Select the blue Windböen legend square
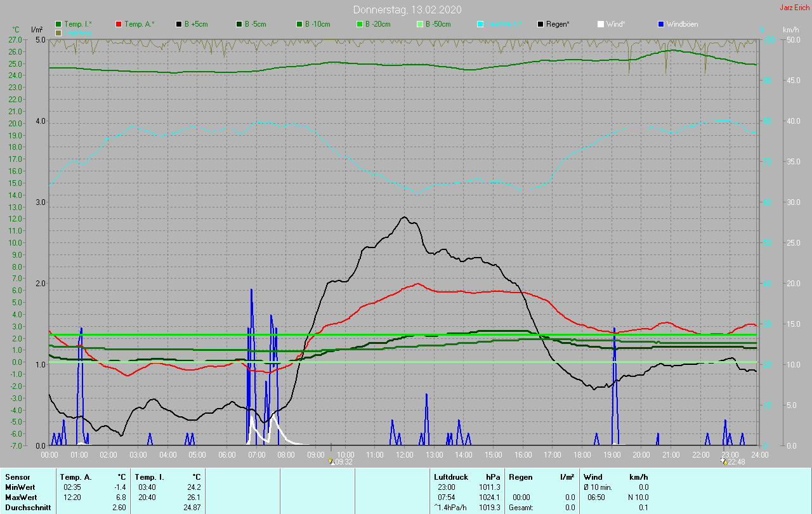The width and height of the screenshot is (812, 514). pyautogui.click(x=661, y=24)
